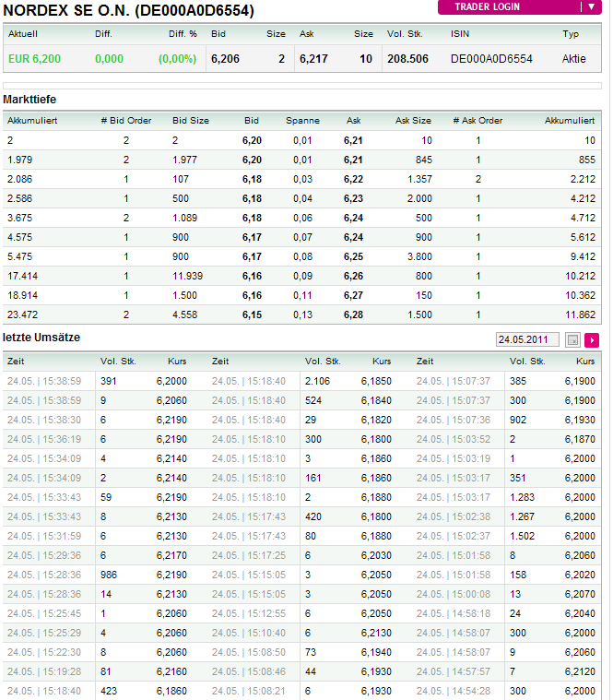
Task: Click the bid price 6,15 in Markttiefe
Action: coord(252,314)
